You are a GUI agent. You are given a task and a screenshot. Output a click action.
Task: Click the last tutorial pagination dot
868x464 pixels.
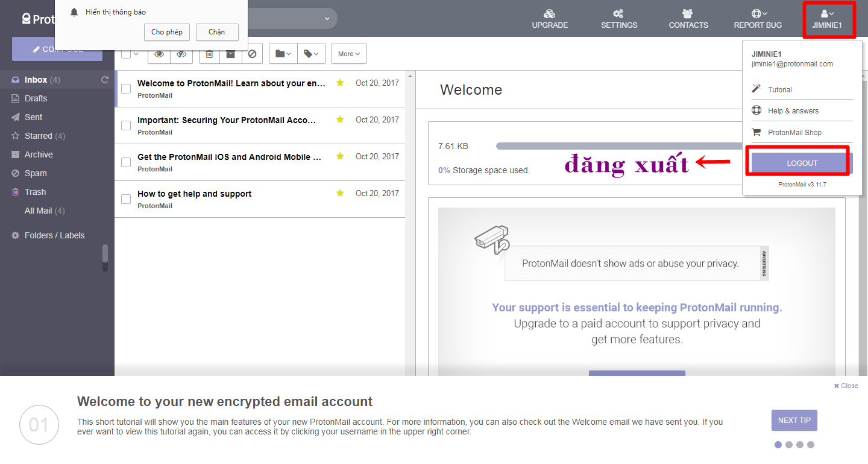tap(811, 445)
